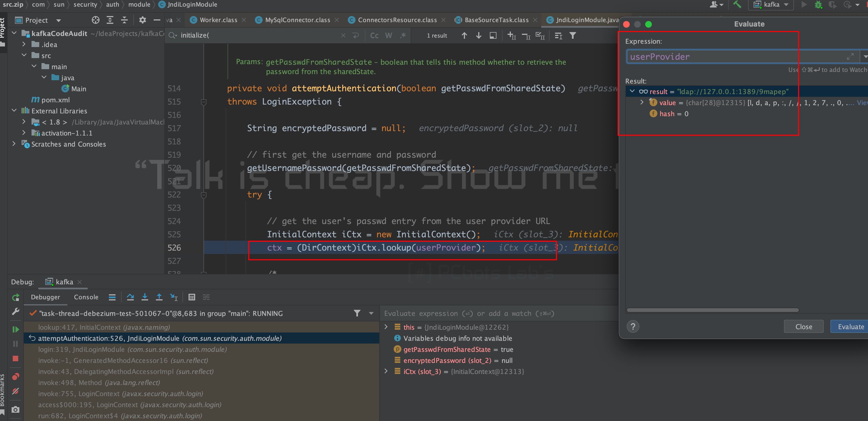Screen dimensions: 868x421
Task: Switch to the MySqlConnector.class tab
Action: [x=297, y=20]
